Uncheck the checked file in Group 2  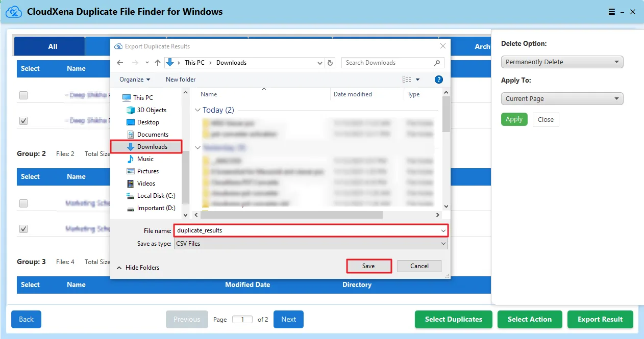[23, 229]
